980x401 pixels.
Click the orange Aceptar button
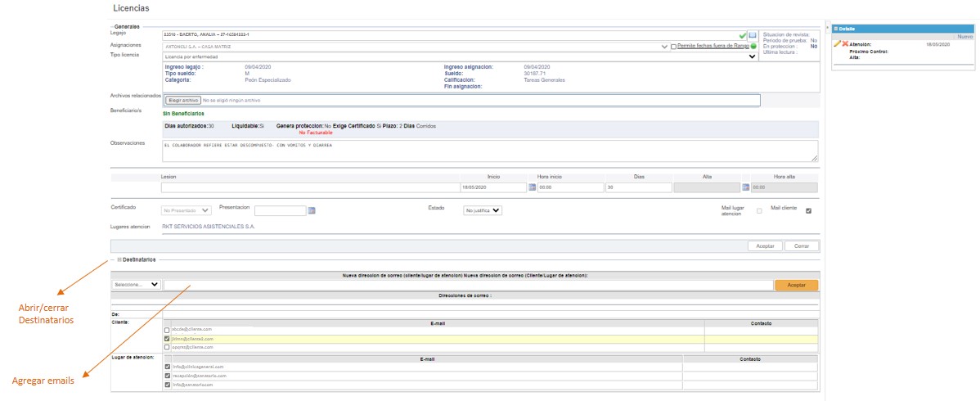point(796,285)
